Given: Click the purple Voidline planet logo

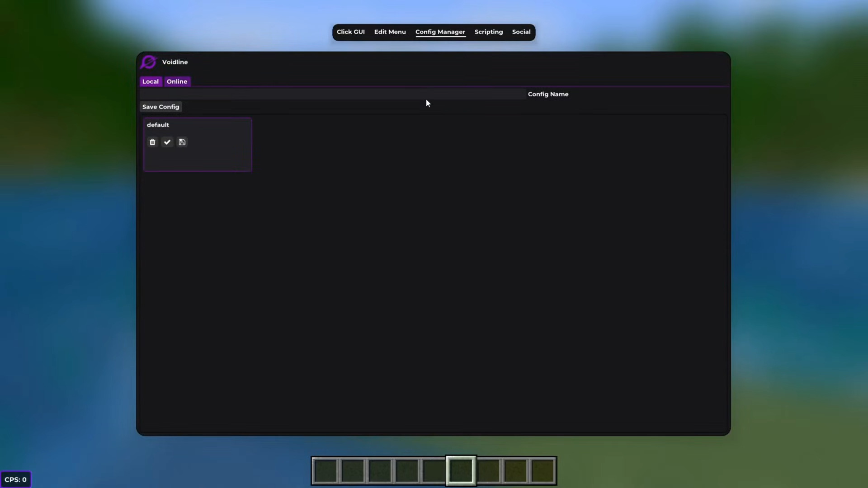Looking at the screenshot, I should click(x=148, y=62).
